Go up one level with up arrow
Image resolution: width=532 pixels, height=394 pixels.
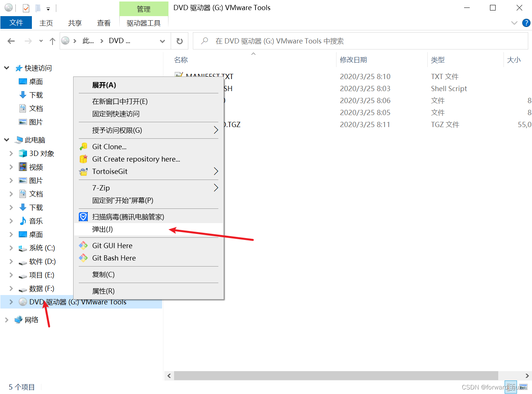pyautogui.click(x=53, y=41)
